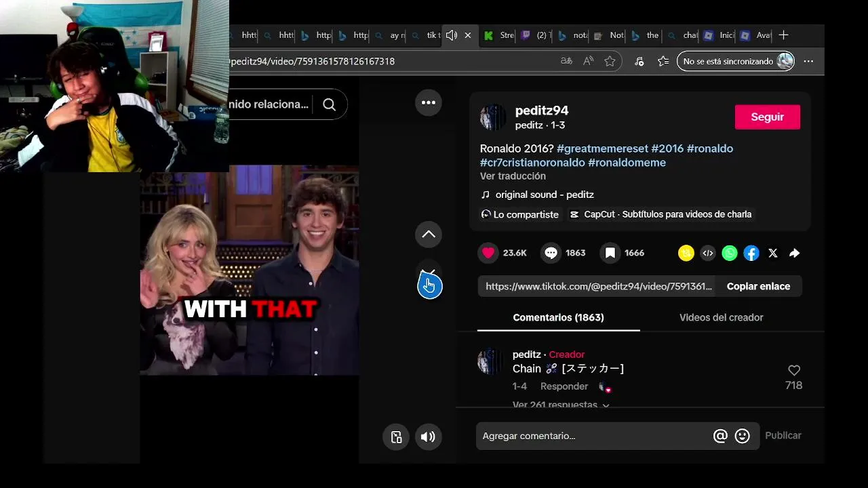Click Ver traducción link
The width and height of the screenshot is (868, 488).
click(513, 176)
